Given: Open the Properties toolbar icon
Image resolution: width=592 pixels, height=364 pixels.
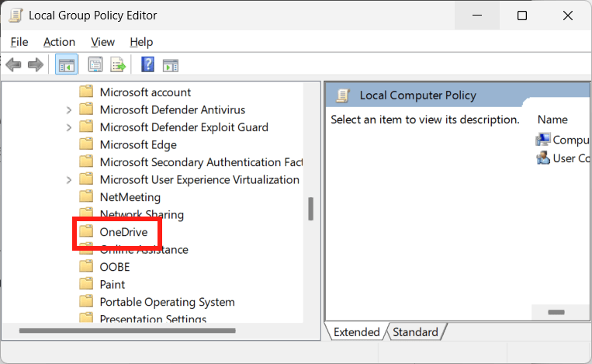Looking at the screenshot, I should (x=95, y=65).
